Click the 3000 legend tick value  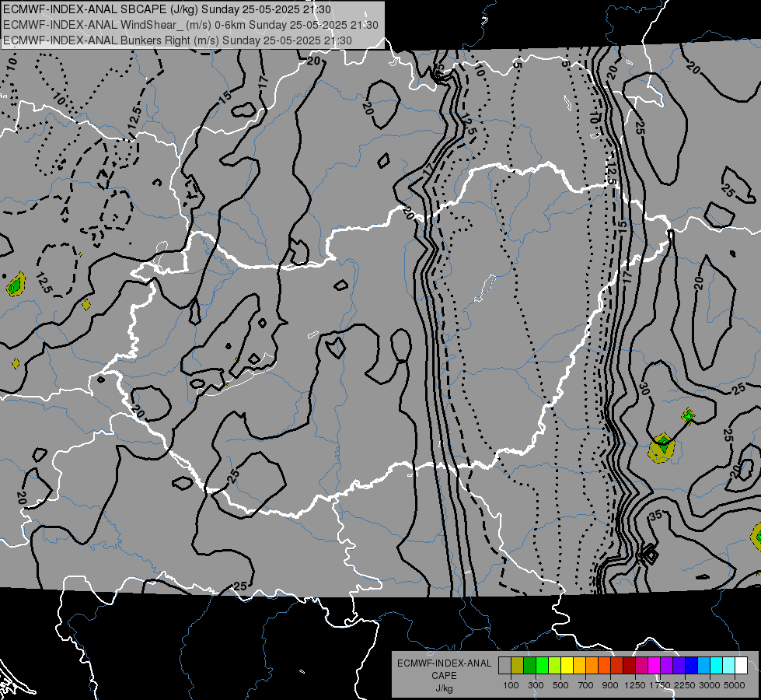tap(710, 685)
